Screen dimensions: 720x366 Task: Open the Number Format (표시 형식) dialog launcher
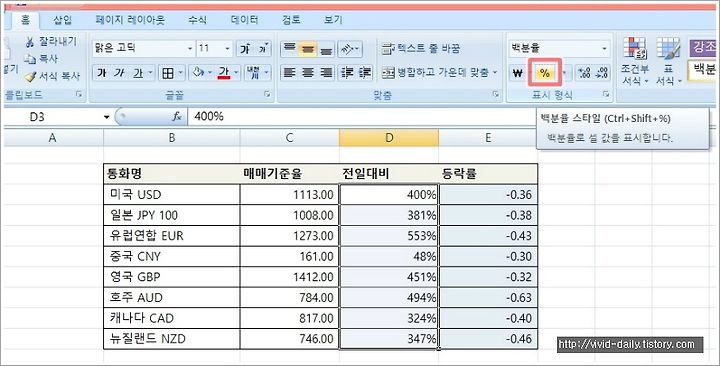point(606,95)
